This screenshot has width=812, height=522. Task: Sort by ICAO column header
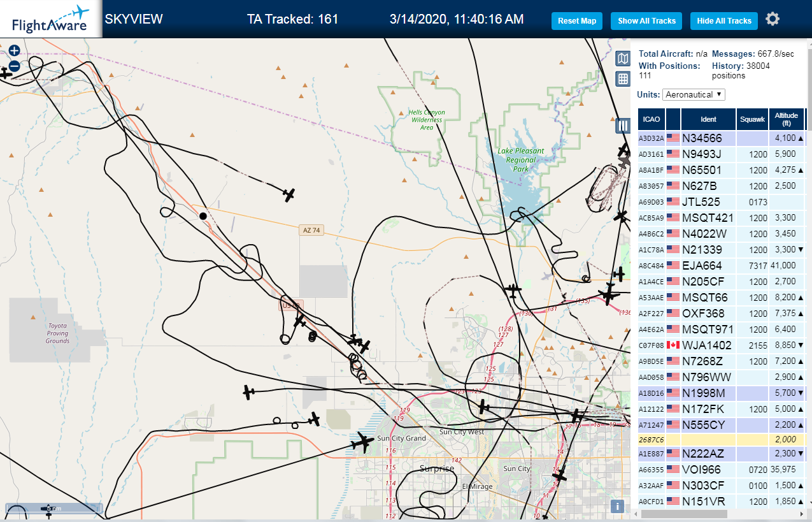tap(652, 119)
